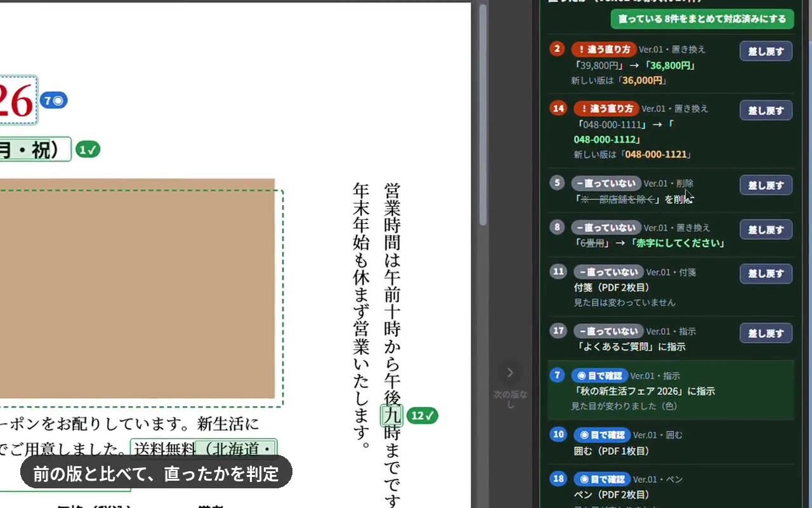This screenshot has height=508, width=812.
Task: Click 差し戻す for item 8
Action: tap(766, 230)
